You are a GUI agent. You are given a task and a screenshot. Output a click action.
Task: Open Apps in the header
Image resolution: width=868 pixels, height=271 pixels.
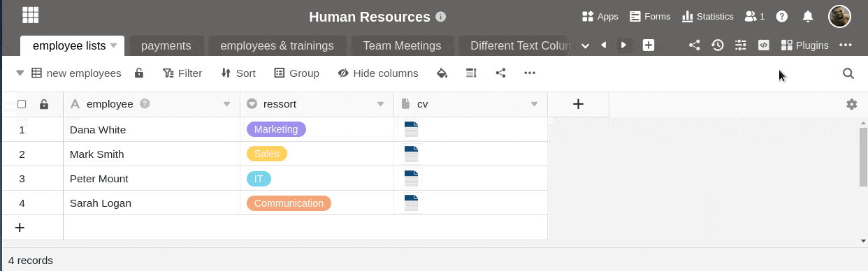[x=600, y=16]
